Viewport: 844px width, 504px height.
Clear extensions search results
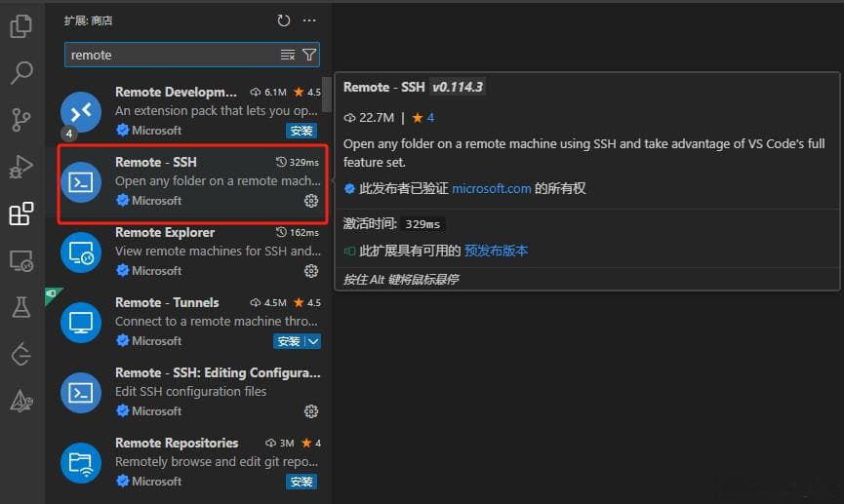pos(288,55)
